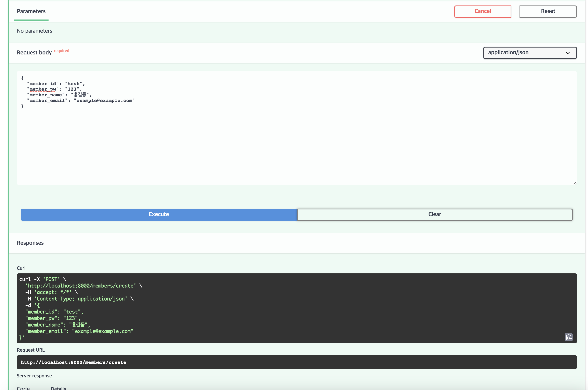Execute the API request
The width and height of the screenshot is (588, 390).
[x=159, y=214]
